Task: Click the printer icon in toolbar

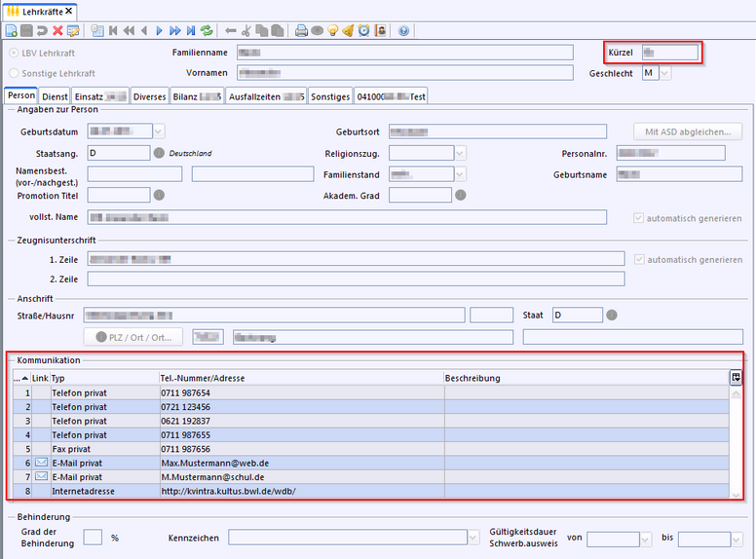Action: 301,31
